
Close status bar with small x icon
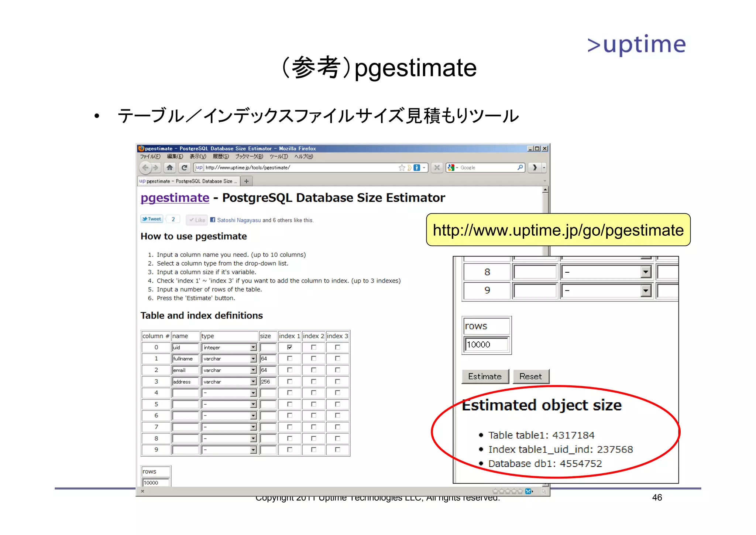142,491
